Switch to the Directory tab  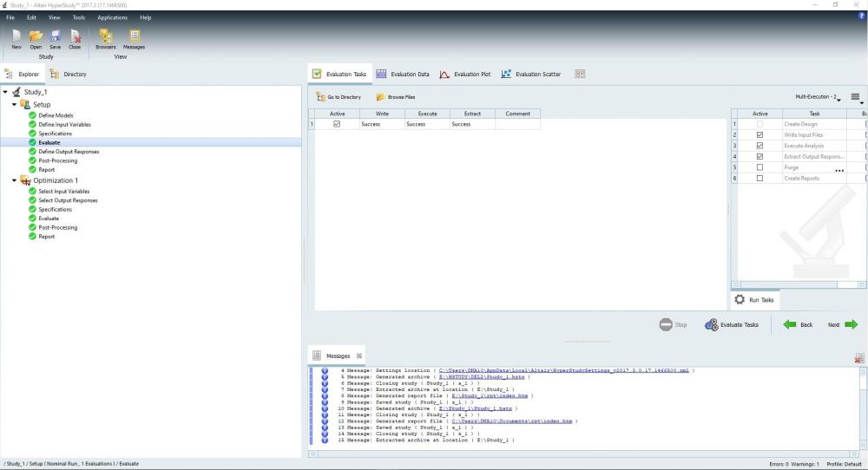tap(68, 74)
